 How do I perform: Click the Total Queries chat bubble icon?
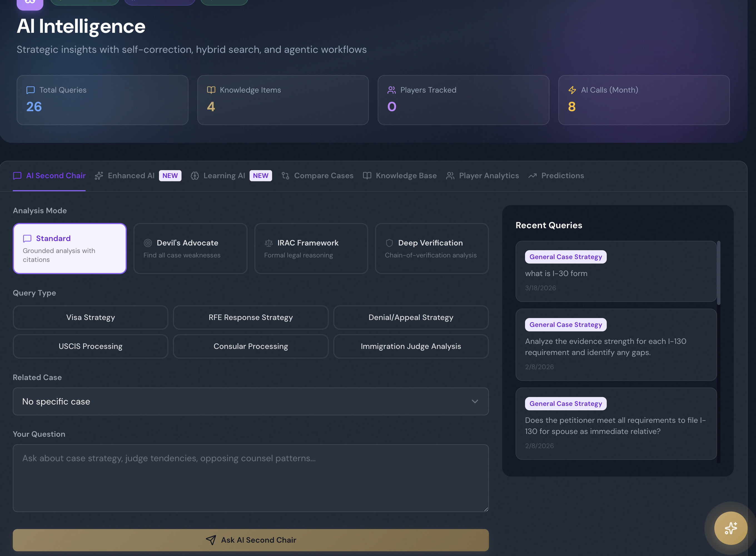[x=31, y=90]
